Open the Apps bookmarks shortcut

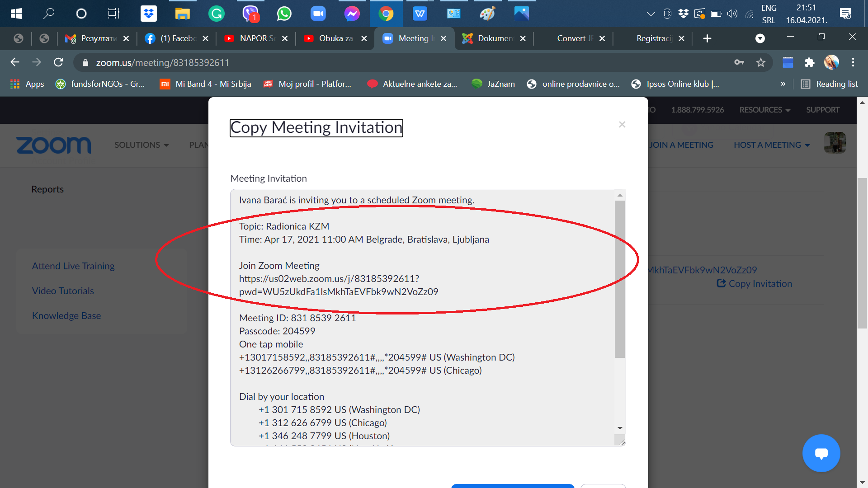tap(27, 84)
